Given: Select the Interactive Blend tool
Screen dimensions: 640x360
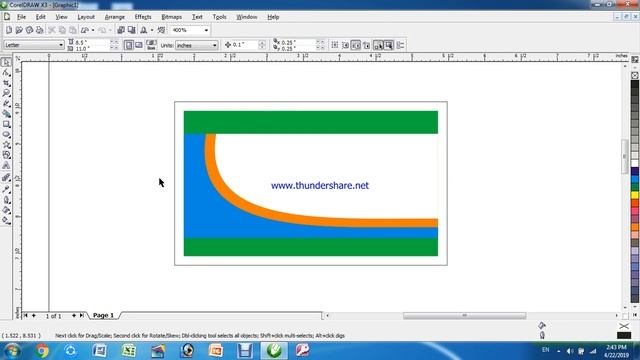Looking at the screenshot, I should [6, 178].
